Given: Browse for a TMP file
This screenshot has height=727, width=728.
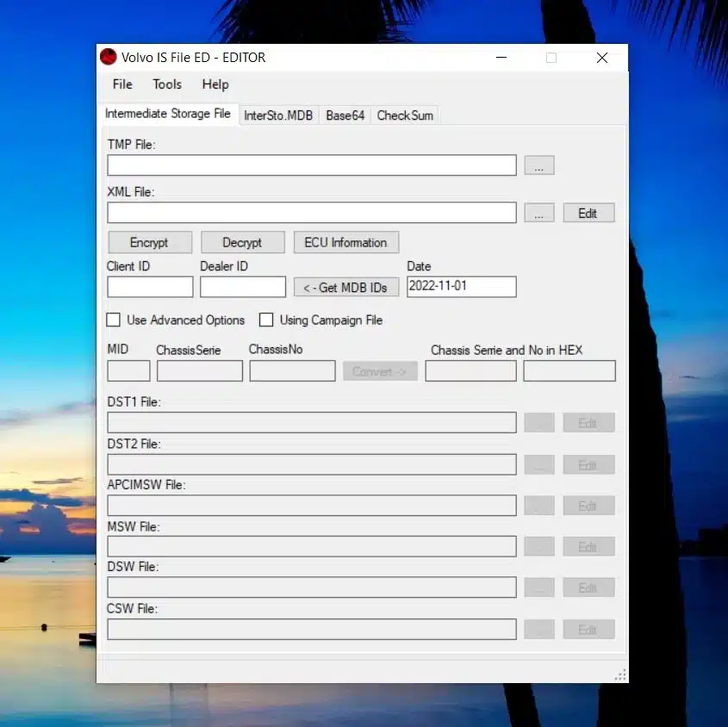Looking at the screenshot, I should pos(539,165).
